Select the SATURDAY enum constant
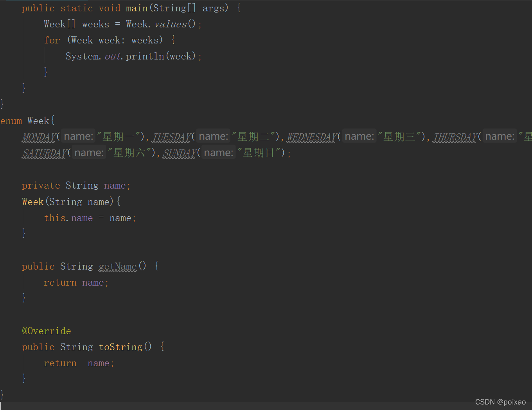The height and width of the screenshot is (410, 532). [x=45, y=153]
